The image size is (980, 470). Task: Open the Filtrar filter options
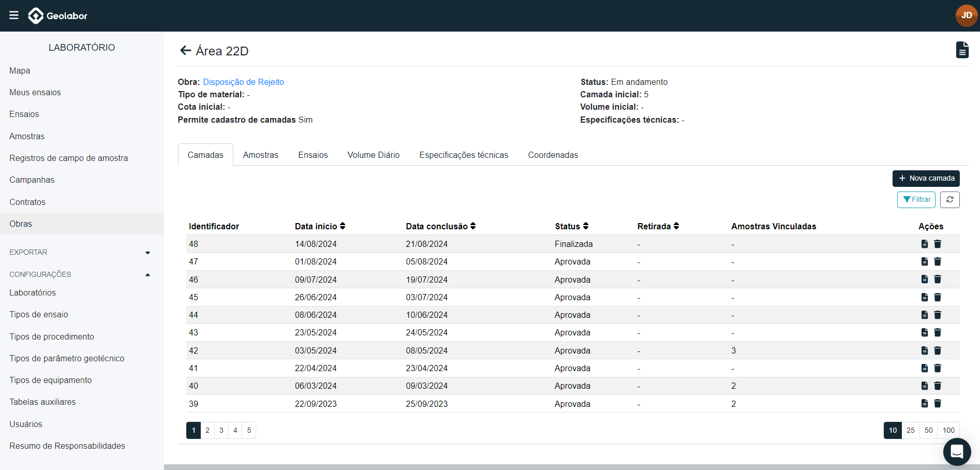click(916, 200)
